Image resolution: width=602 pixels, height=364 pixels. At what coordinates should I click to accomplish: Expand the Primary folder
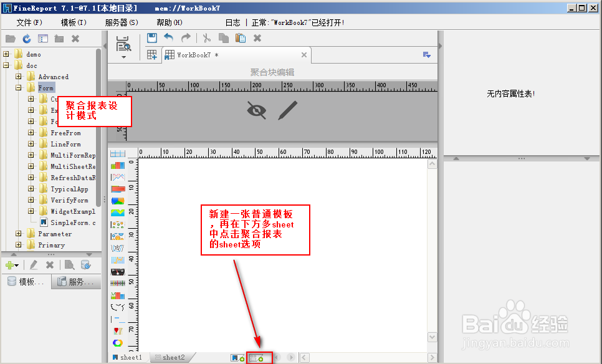pyautogui.click(x=19, y=244)
